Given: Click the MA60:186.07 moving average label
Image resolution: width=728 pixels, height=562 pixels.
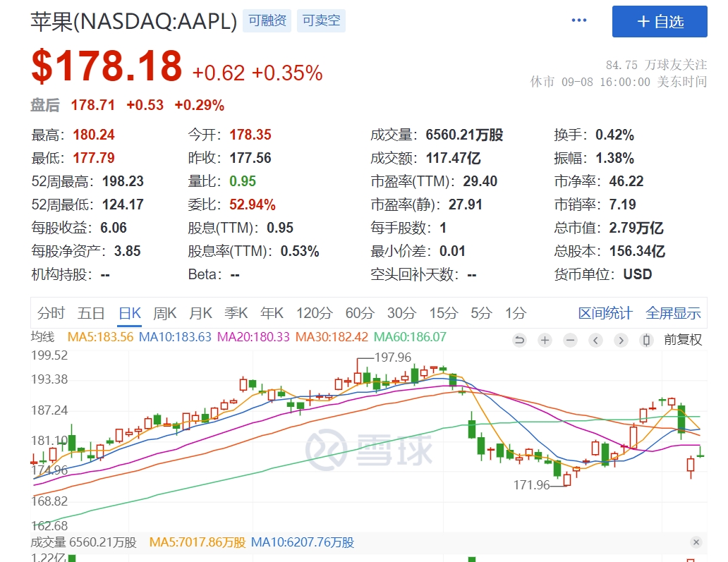Looking at the screenshot, I should [x=410, y=337].
